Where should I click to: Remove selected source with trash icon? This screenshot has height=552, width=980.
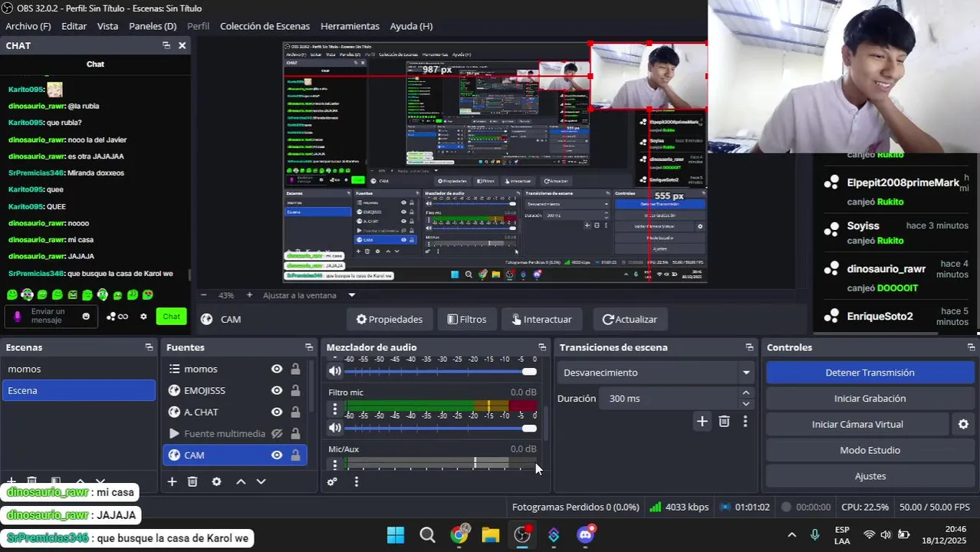point(192,481)
